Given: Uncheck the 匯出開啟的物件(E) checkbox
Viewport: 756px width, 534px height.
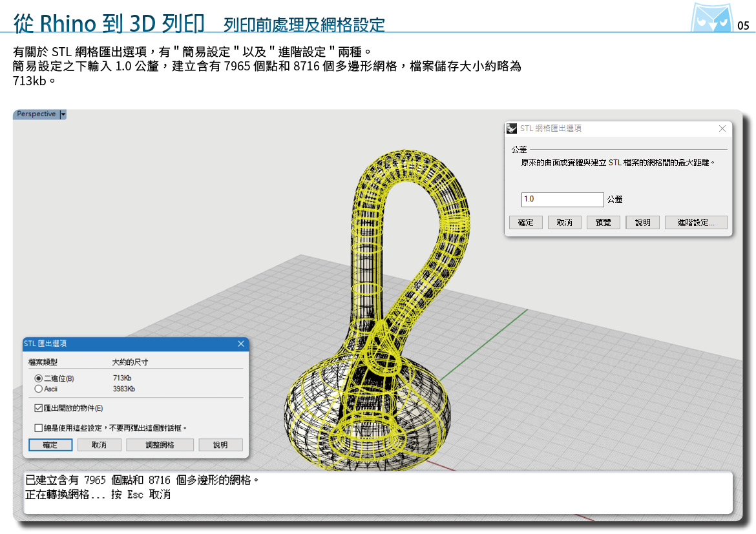Looking at the screenshot, I should pos(39,408).
